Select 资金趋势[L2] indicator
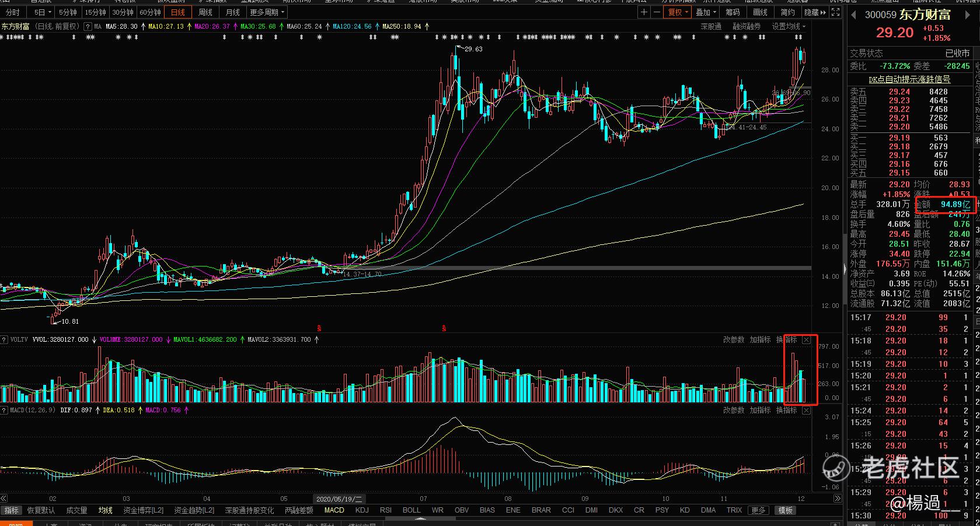Screen dimensions: 980x526 point(194,510)
